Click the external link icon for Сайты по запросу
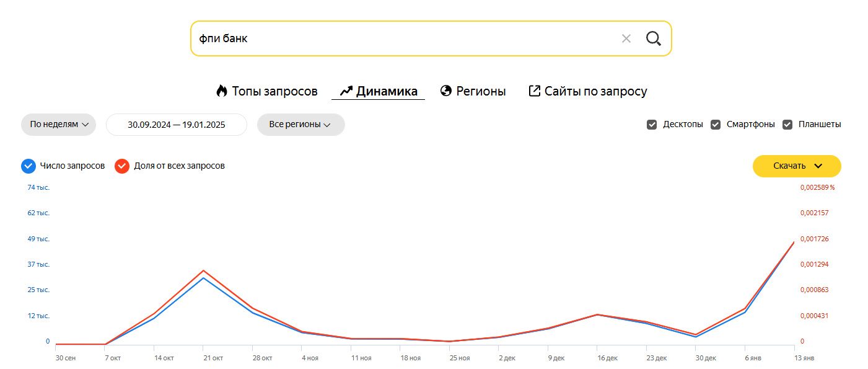The width and height of the screenshot is (868, 369). click(x=534, y=91)
